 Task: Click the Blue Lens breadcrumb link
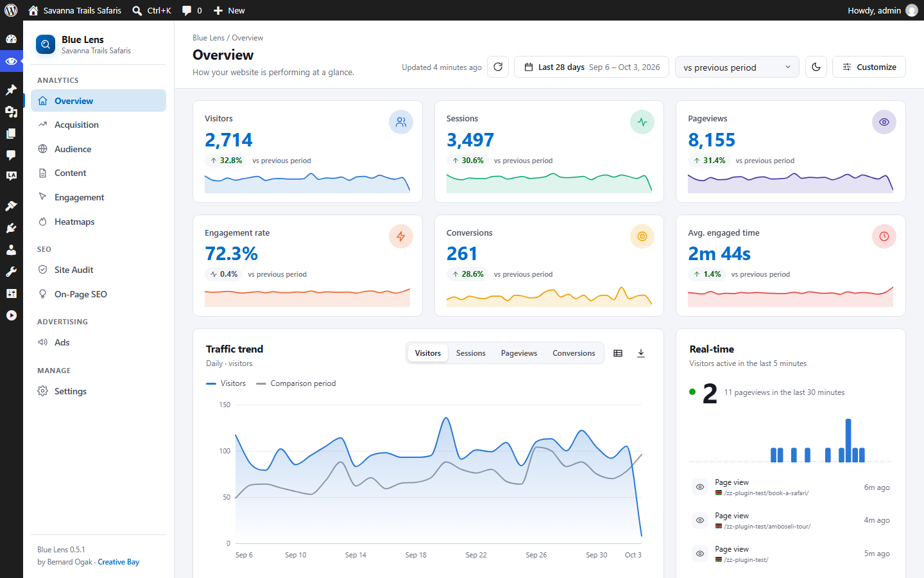click(209, 38)
